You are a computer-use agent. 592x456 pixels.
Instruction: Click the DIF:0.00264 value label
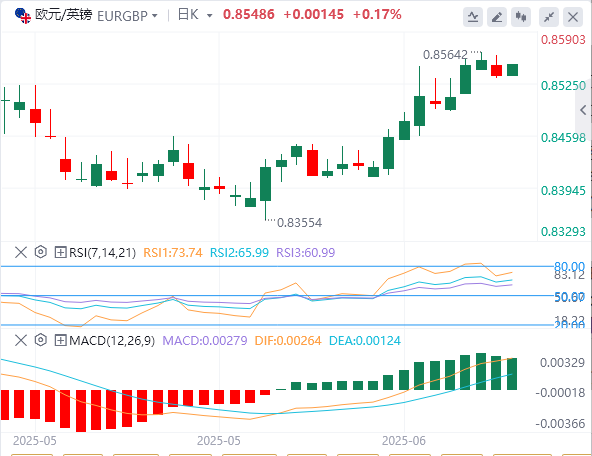288,341
